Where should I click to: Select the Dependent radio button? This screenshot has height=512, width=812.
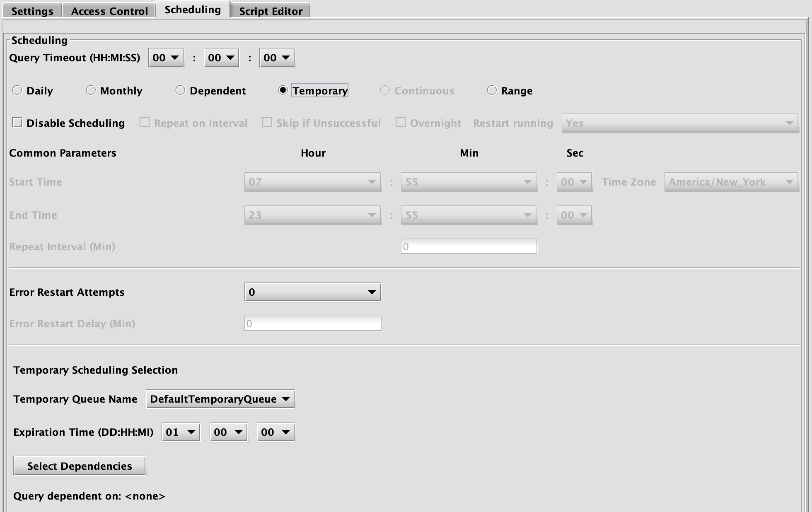tap(180, 90)
